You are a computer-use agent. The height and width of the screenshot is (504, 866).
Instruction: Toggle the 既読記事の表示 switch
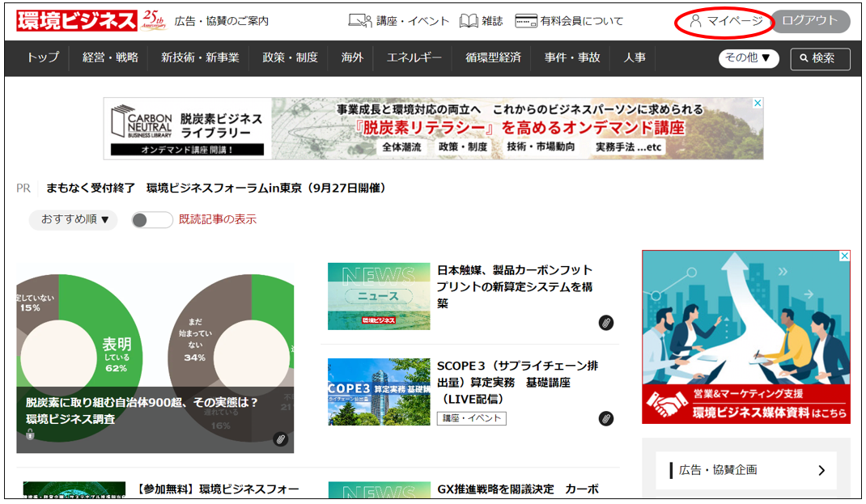[152, 220]
